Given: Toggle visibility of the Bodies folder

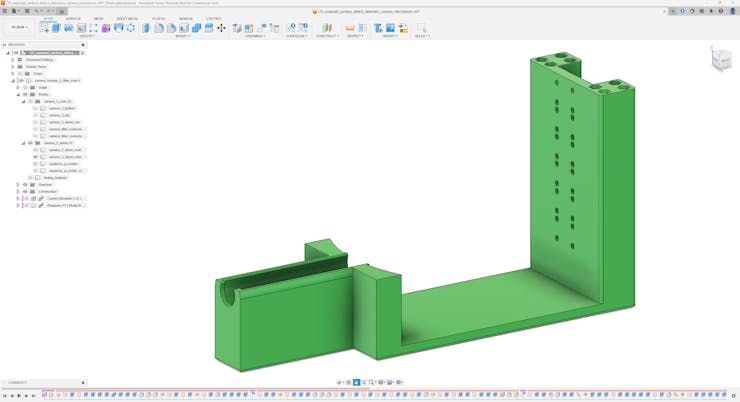Looking at the screenshot, I should point(25,94).
